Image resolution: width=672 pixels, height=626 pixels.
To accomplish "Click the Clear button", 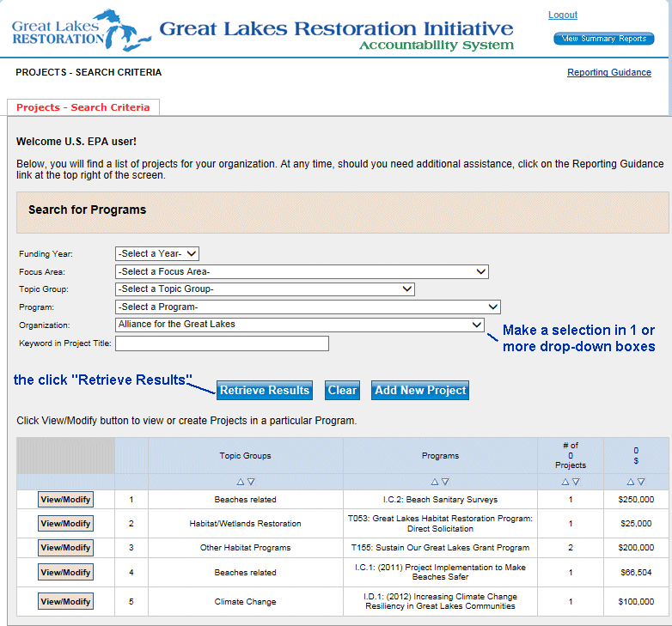I will click(x=342, y=390).
